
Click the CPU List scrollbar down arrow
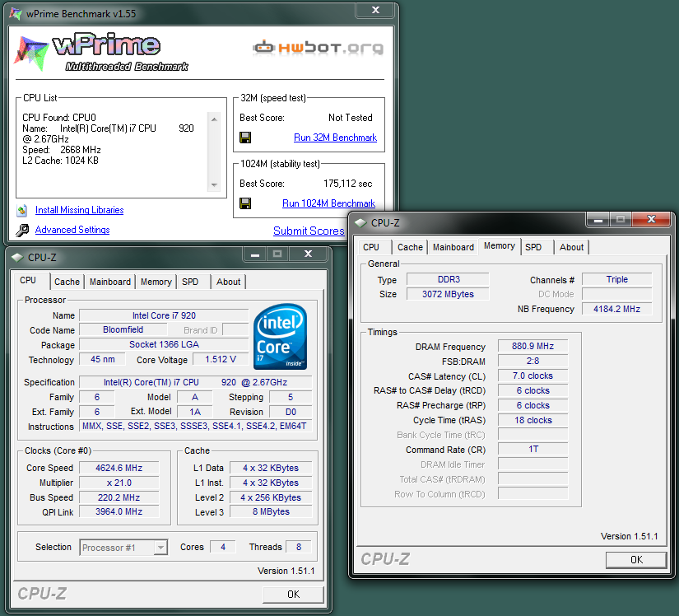coord(214,185)
